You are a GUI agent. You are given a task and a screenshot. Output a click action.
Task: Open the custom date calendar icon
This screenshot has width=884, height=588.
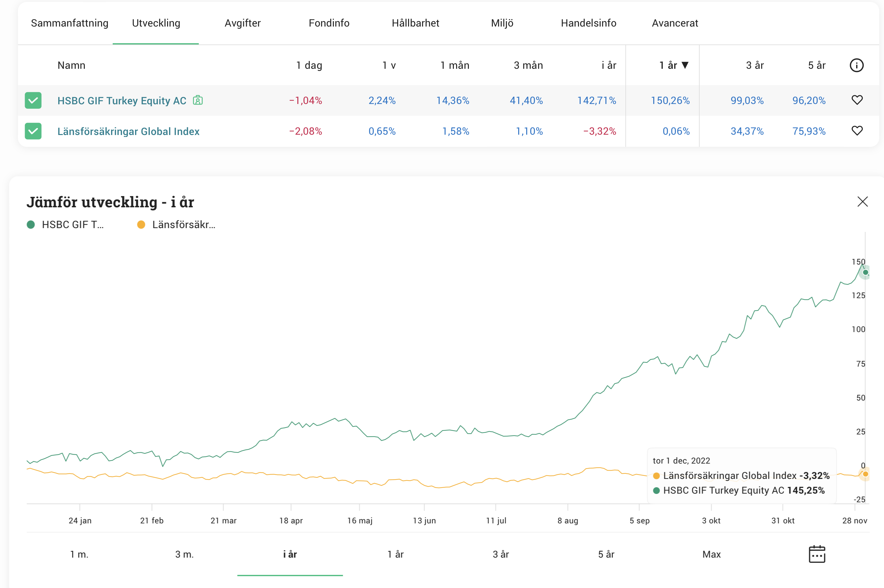817,554
